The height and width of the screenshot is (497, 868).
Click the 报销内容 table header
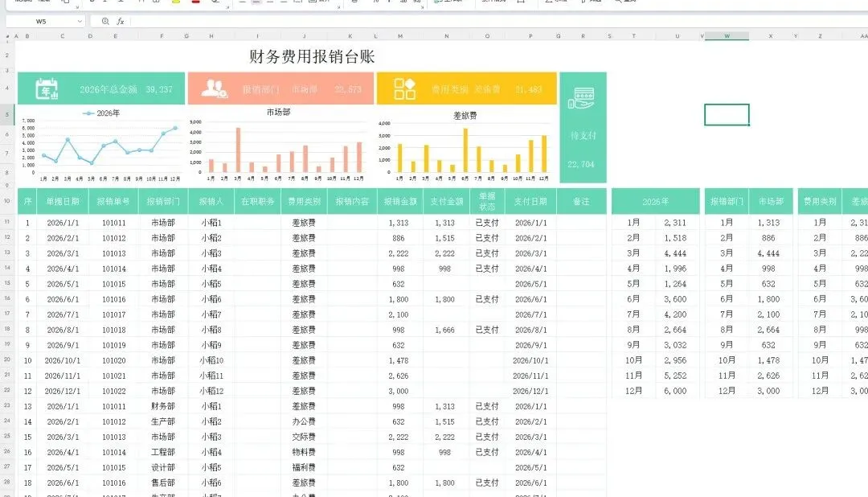pyautogui.click(x=352, y=202)
